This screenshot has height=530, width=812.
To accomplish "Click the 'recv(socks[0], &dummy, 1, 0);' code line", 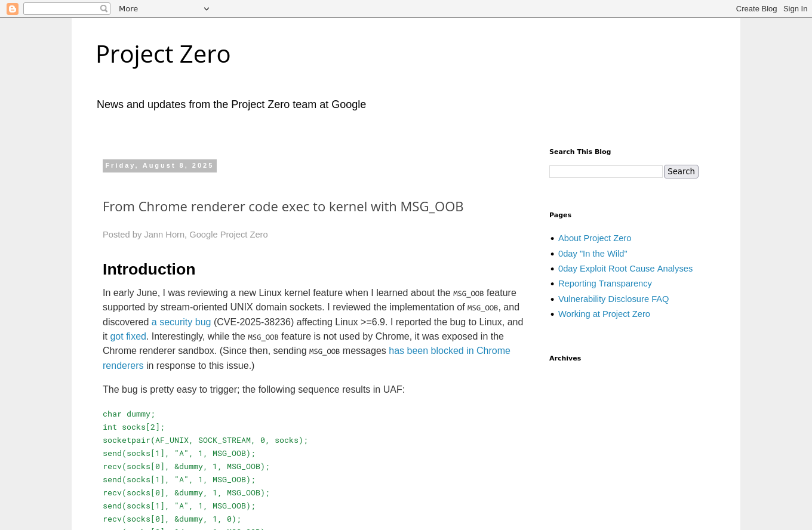I will (x=172, y=519).
